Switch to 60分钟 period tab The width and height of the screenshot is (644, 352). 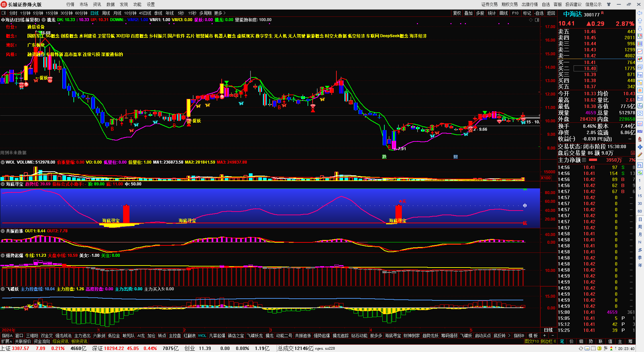pos(81,13)
